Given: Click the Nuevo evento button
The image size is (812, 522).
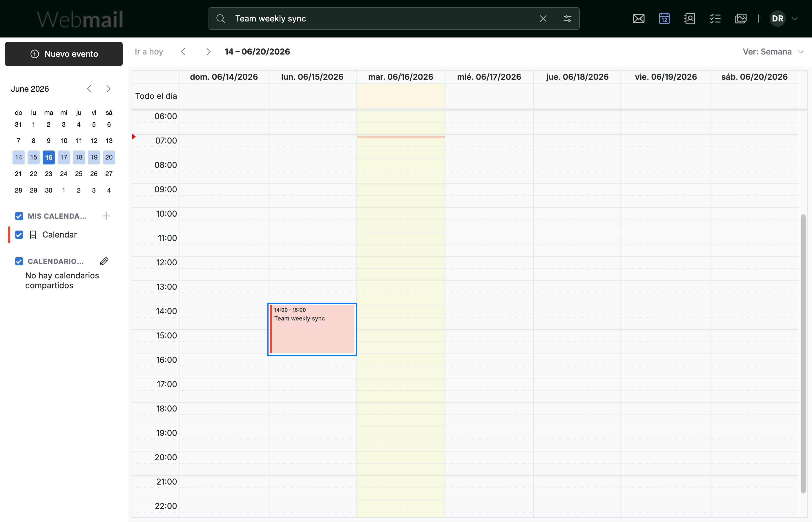Looking at the screenshot, I should [64, 54].
